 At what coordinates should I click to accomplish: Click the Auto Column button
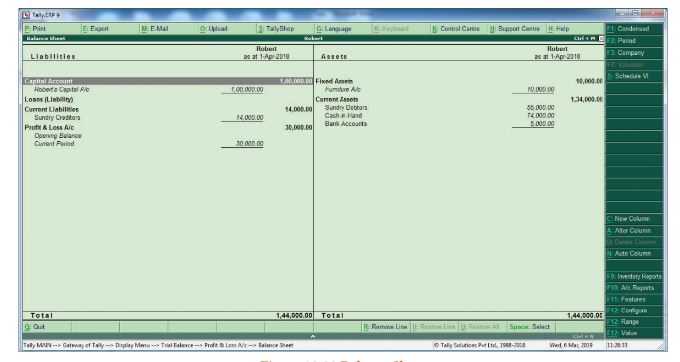634,254
